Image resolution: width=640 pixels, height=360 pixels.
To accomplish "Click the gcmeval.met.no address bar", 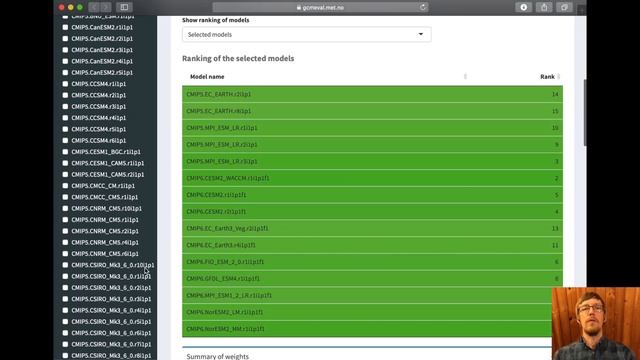I will point(320,7).
